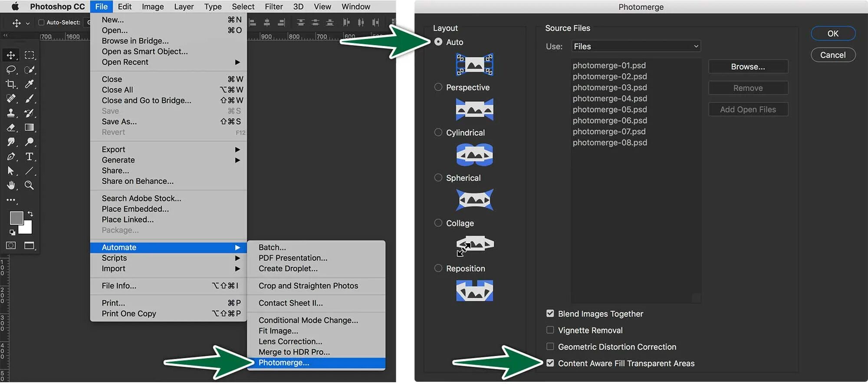This screenshot has height=384, width=868.
Task: Select the Lasso tool
Action: pyautogui.click(x=11, y=70)
